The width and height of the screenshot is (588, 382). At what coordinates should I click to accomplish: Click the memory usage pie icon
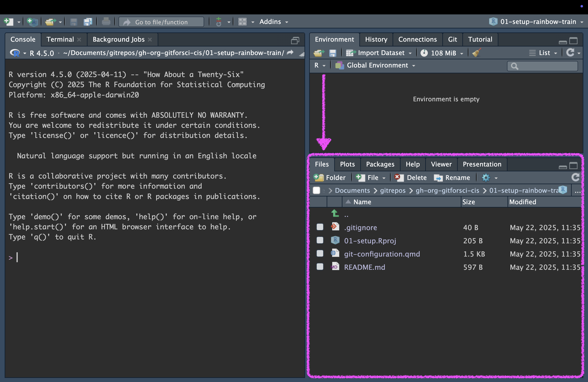pyautogui.click(x=424, y=53)
